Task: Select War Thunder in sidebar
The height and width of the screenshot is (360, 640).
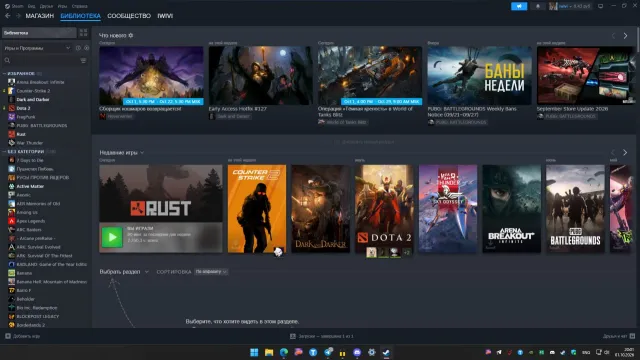Action: pos(29,143)
